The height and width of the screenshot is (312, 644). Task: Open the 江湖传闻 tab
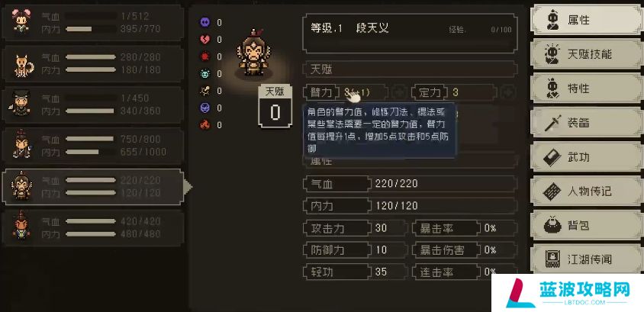[585, 259]
